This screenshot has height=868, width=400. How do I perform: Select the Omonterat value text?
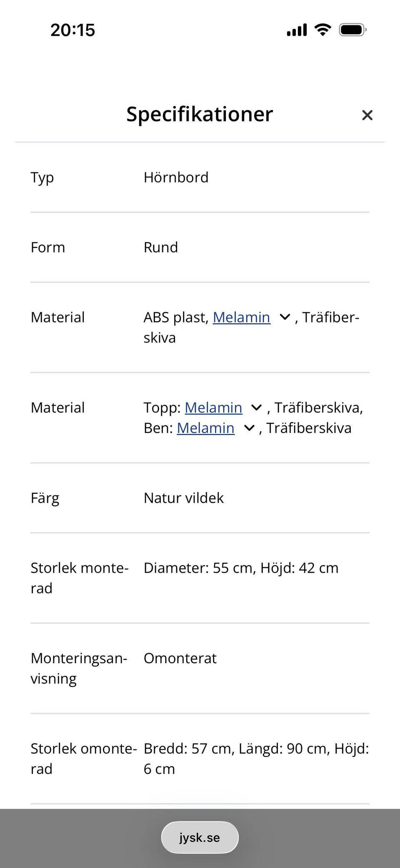tap(180, 658)
